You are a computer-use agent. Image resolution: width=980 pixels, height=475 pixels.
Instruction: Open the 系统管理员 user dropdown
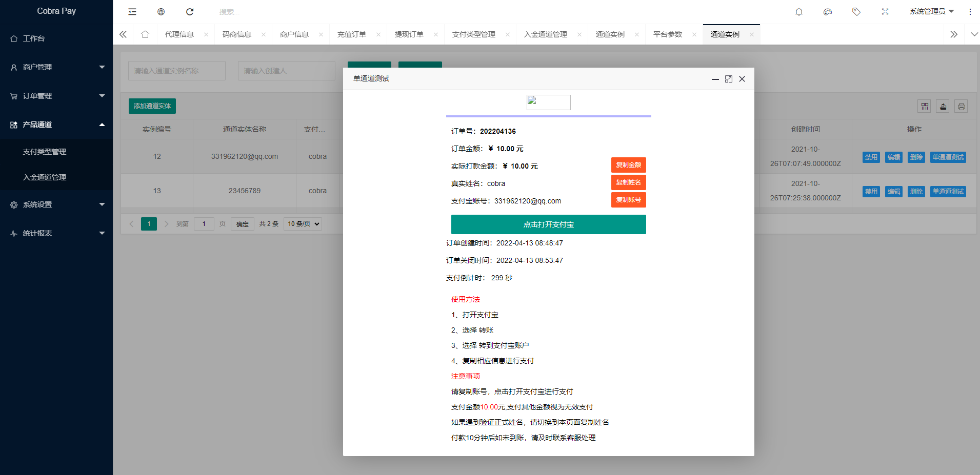932,11
